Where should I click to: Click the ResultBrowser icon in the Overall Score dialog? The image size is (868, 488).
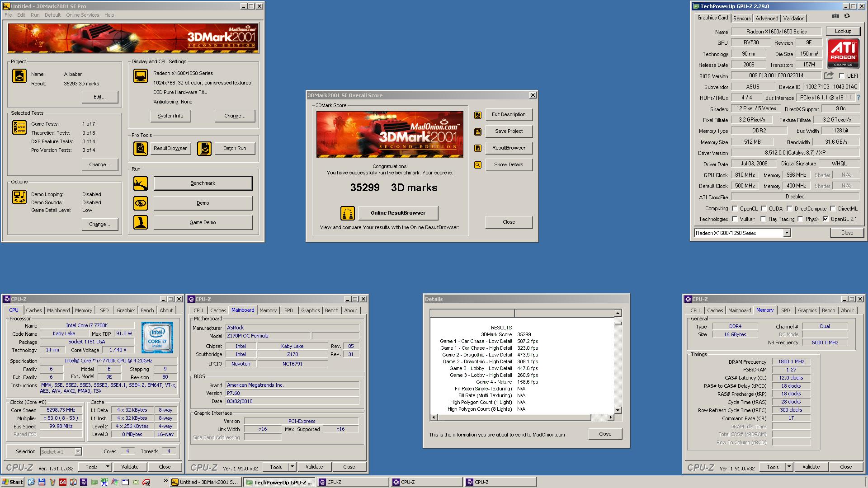(477, 148)
